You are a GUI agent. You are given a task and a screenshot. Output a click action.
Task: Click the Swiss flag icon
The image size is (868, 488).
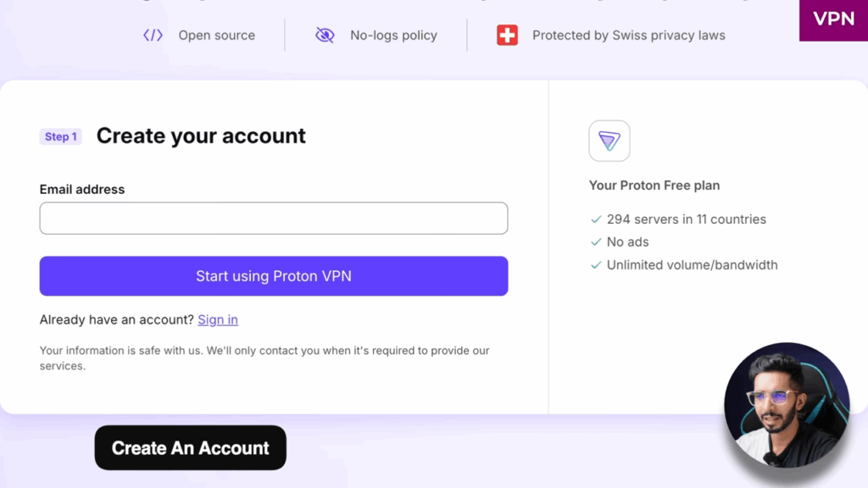pyautogui.click(x=507, y=36)
